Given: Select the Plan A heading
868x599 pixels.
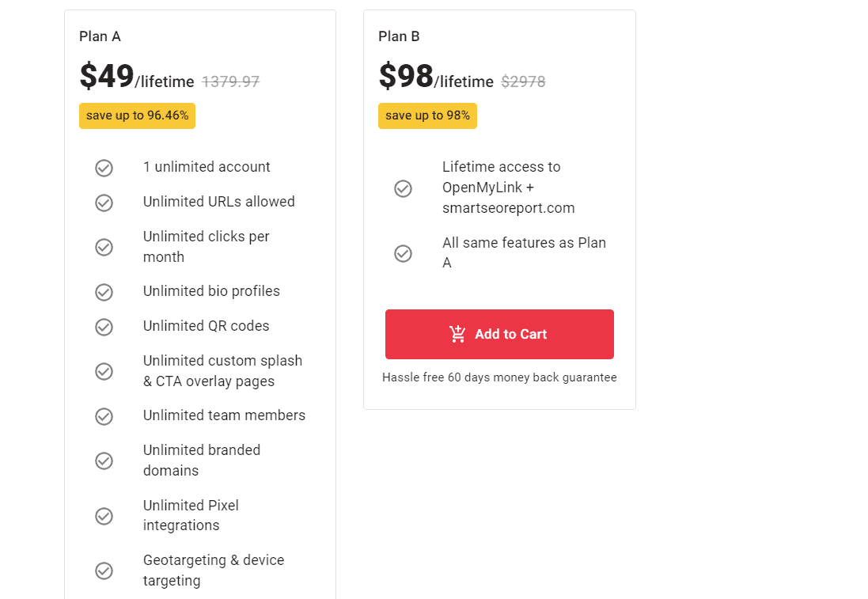Looking at the screenshot, I should click(100, 36).
